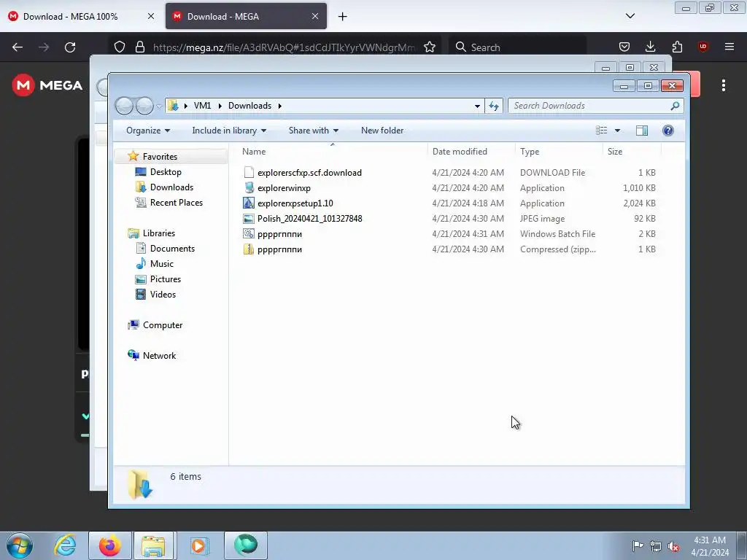The image size is (747, 560).
Task: Click the Firefox back arrow
Action: [x=18, y=47]
